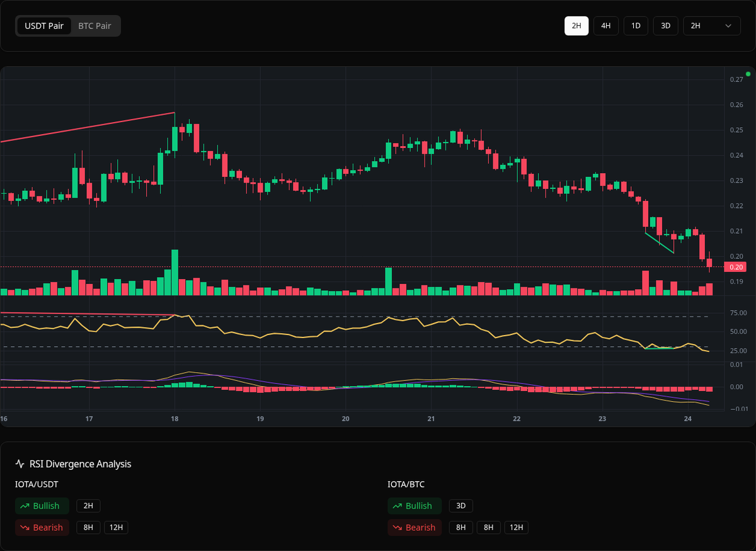
Task: Choose the 1D timeframe button
Action: point(636,26)
